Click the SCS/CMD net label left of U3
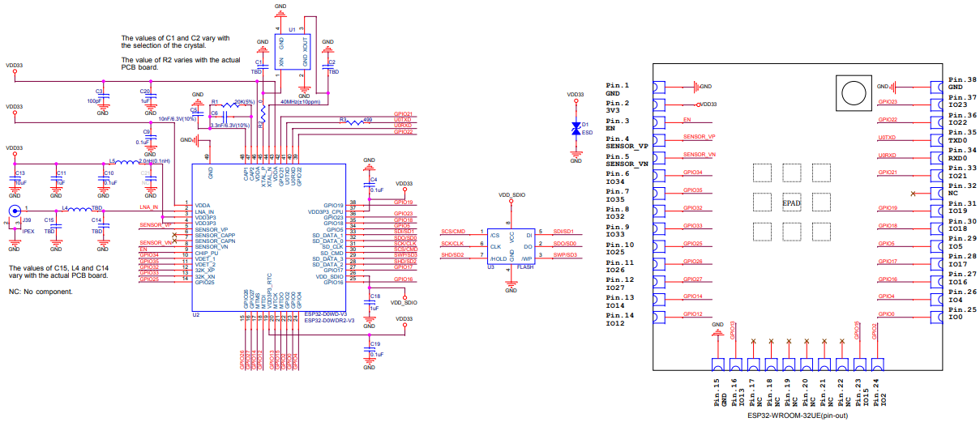 coord(453,232)
